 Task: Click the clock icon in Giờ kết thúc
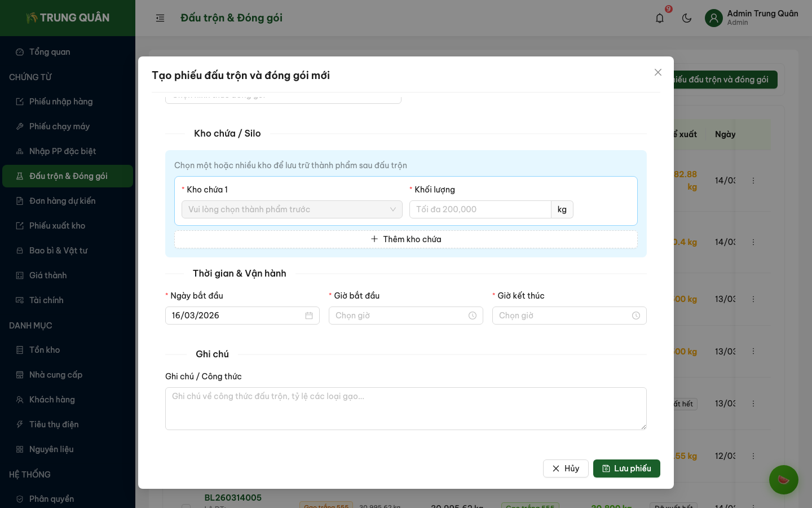(x=636, y=316)
